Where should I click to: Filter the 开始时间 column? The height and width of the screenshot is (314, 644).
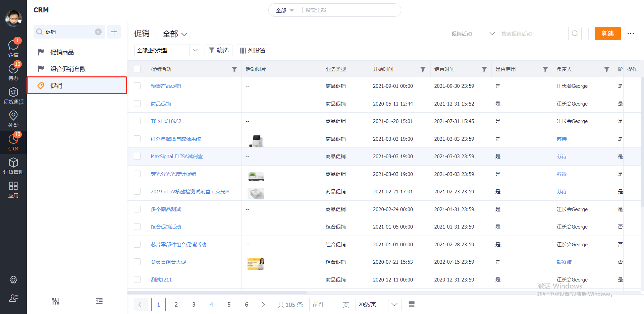(423, 69)
